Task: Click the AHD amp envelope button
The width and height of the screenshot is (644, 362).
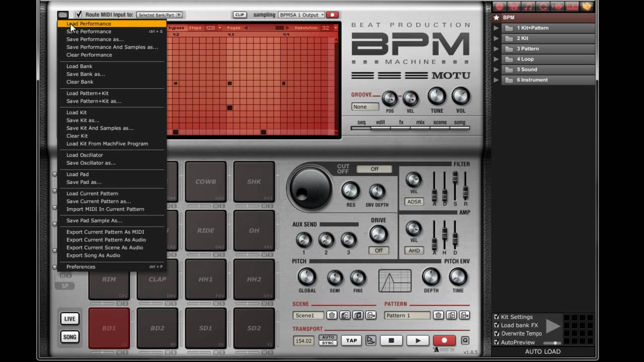Action: (414, 250)
